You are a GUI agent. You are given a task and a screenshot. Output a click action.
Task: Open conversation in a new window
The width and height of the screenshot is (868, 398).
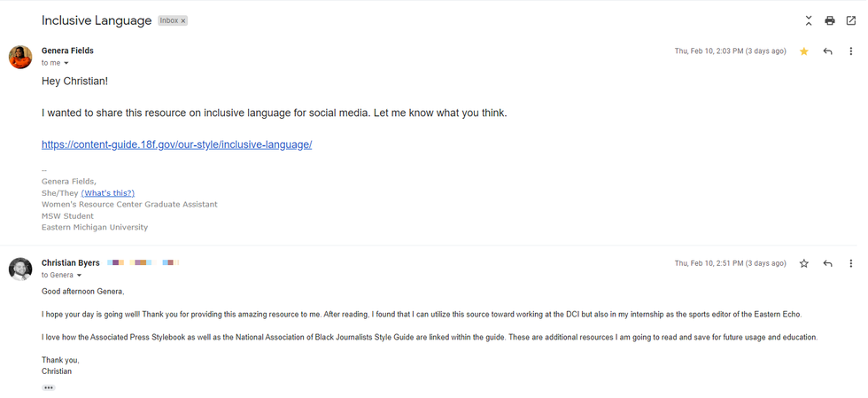tap(851, 20)
